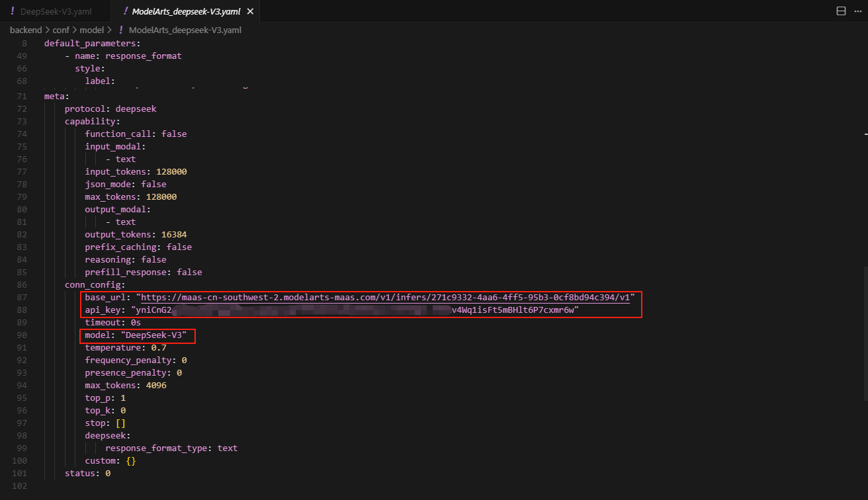The image size is (868, 500).
Task: Click the model value "DeepSeek-V3"
Action: (x=153, y=335)
